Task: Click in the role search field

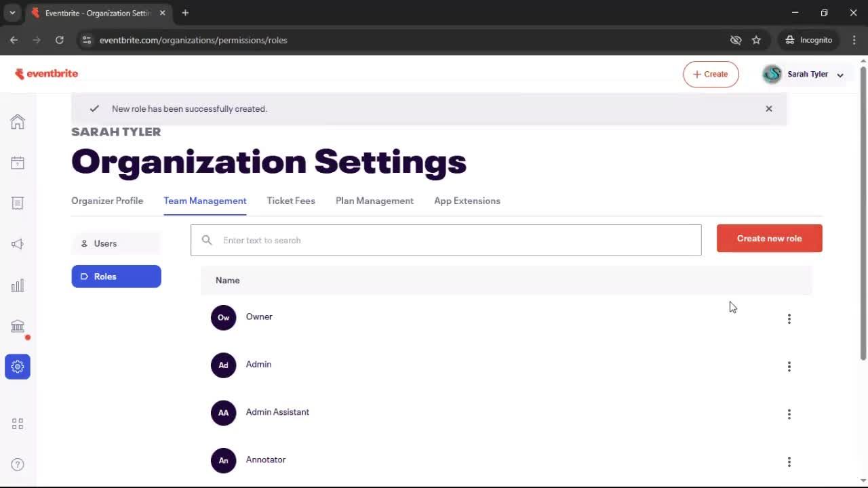Action: [446, 240]
